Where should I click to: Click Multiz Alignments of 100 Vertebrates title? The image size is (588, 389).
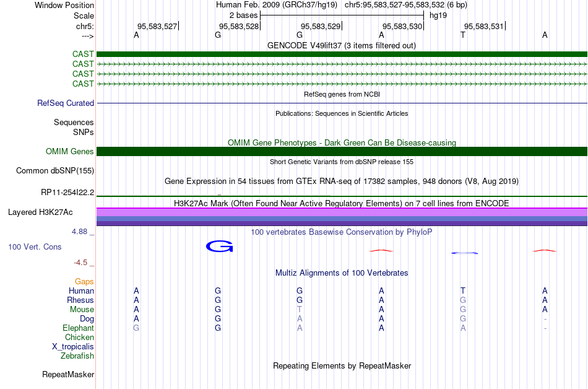[342, 273]
